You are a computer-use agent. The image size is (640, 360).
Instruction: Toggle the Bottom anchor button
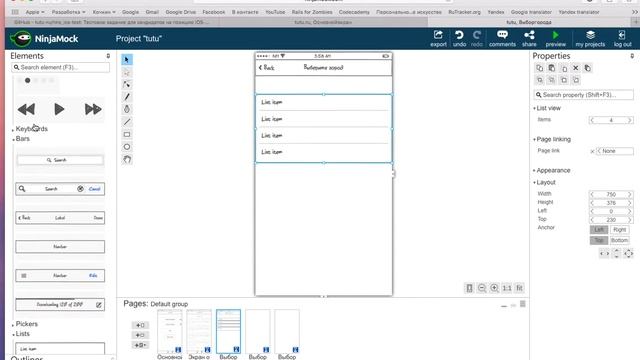click(x=619, y=240)
